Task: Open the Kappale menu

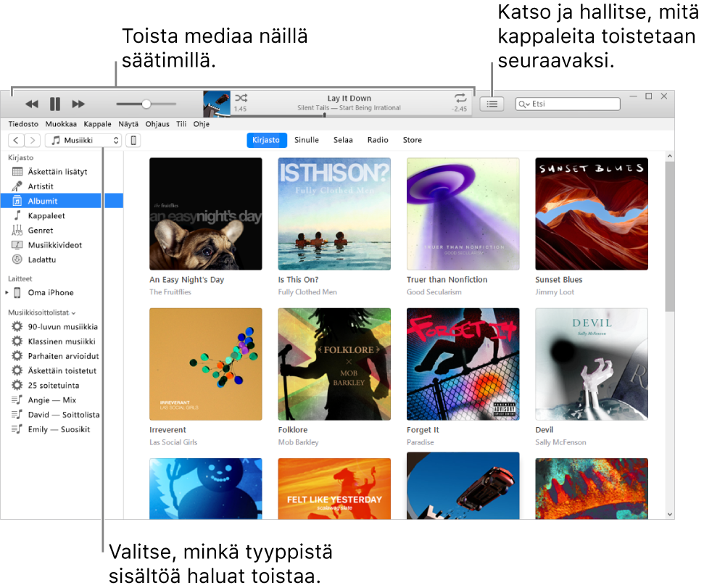Action: coord(97,124)
